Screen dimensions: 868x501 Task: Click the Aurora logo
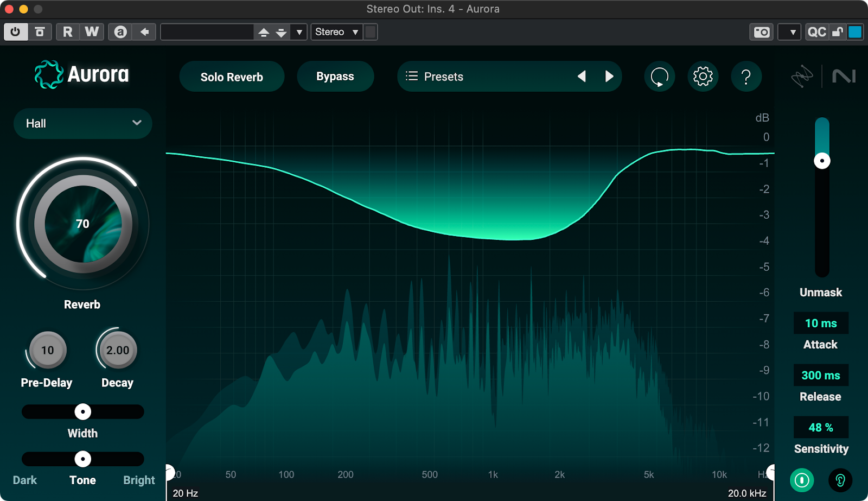click(x=82, y=74)
